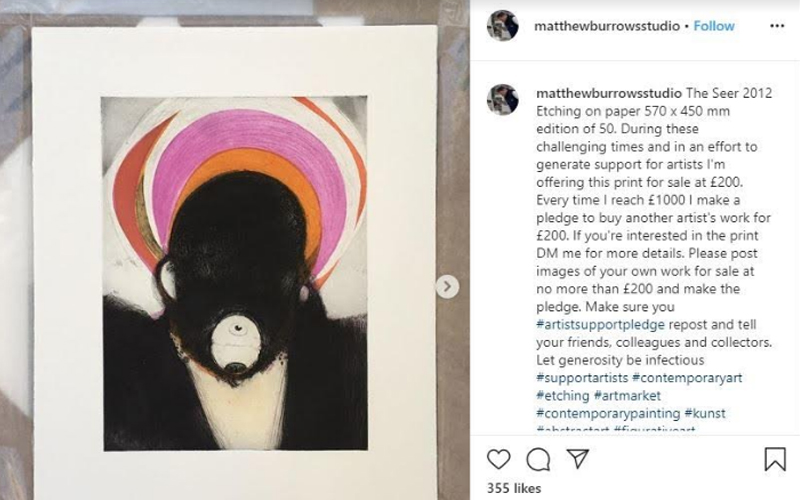800x500 pixels.
Task: Go to next image with arrow
Action: (x=447, y=287)
